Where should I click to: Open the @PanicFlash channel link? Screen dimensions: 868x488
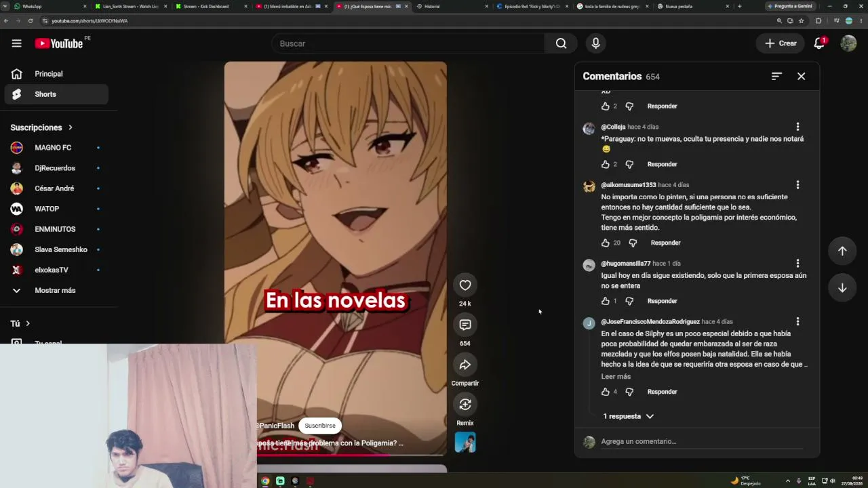point(275,426)
